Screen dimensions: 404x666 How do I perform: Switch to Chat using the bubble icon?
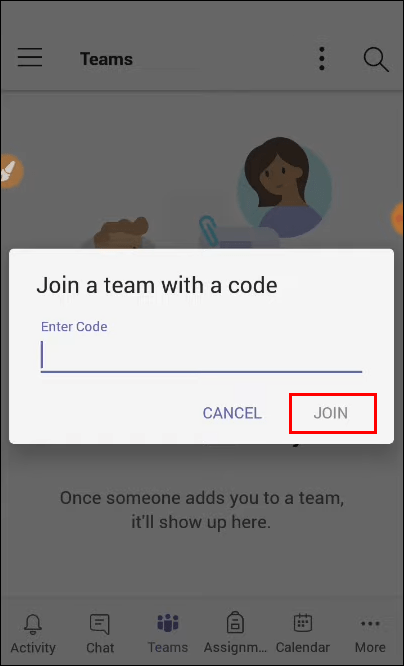click(100, 624)
